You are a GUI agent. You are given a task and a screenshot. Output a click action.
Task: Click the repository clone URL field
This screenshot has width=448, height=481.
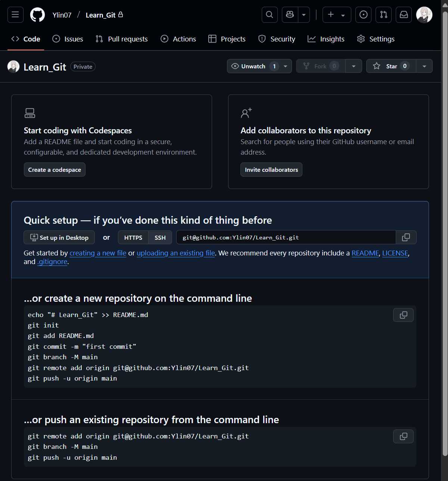click(x=286, y=238)
